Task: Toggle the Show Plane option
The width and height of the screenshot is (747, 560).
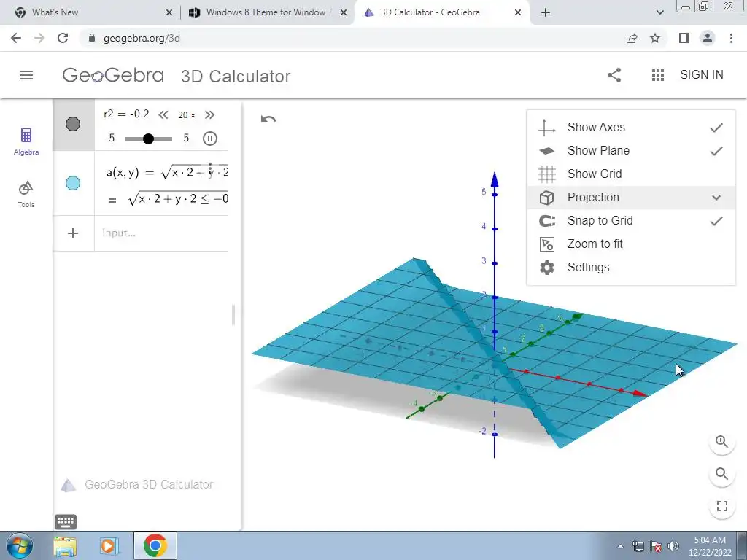Action: coord(631,150)
